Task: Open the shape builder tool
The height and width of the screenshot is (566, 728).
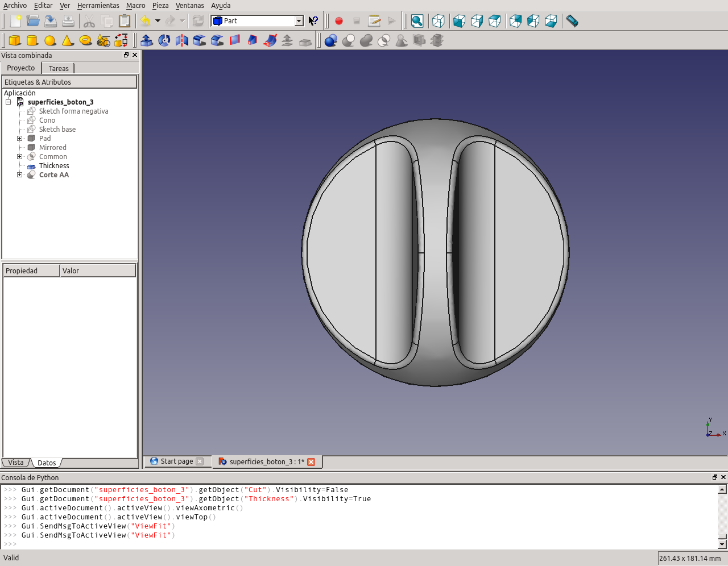Action: [121, 40]
